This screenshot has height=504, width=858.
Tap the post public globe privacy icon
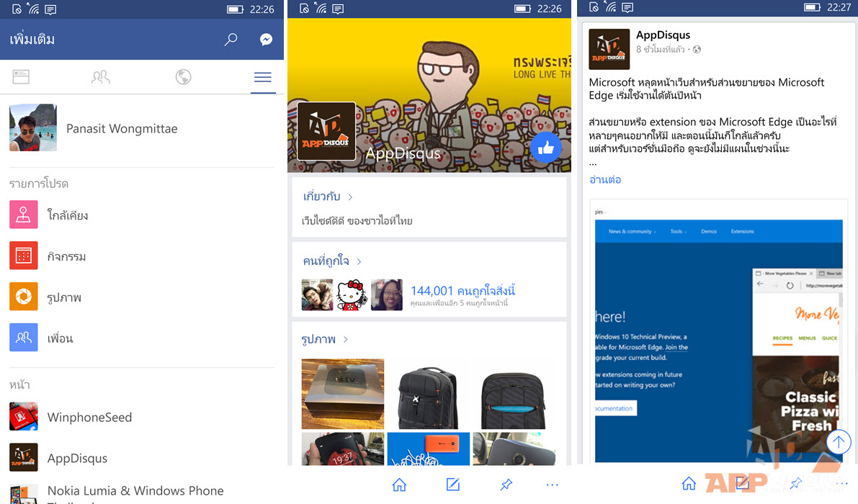697,50
